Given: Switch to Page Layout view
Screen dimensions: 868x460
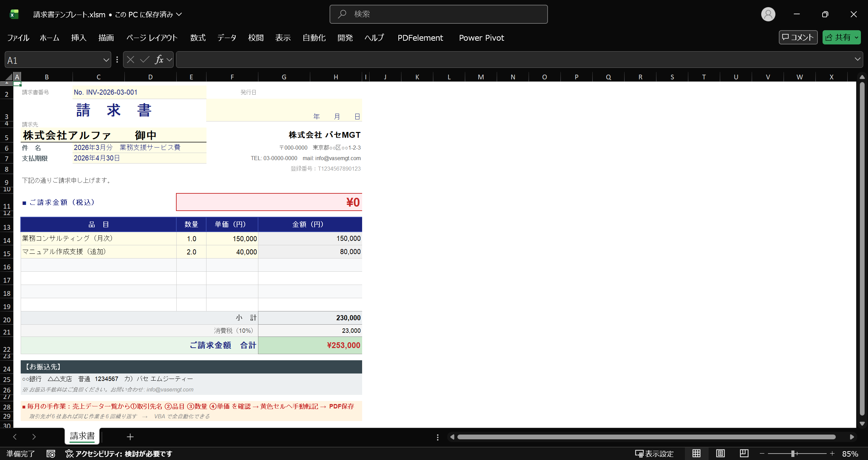Looking at the screenshot, I should coord(720,454).
